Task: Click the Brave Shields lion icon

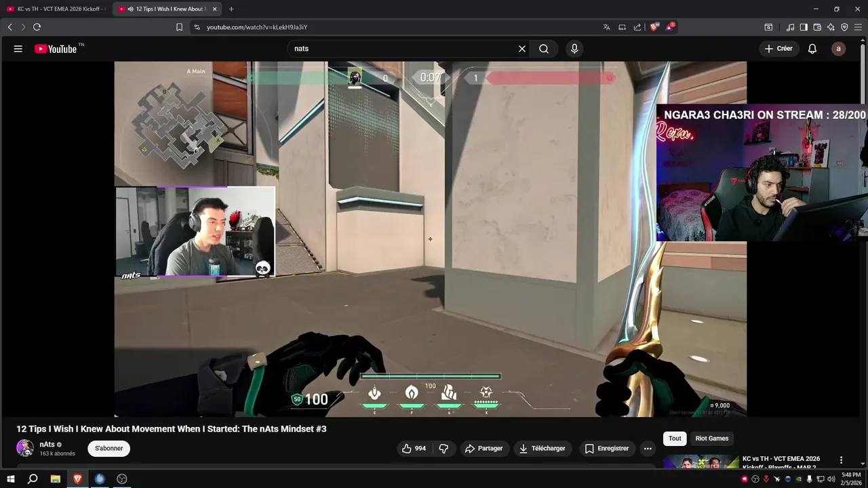Action: coord(654,27)
